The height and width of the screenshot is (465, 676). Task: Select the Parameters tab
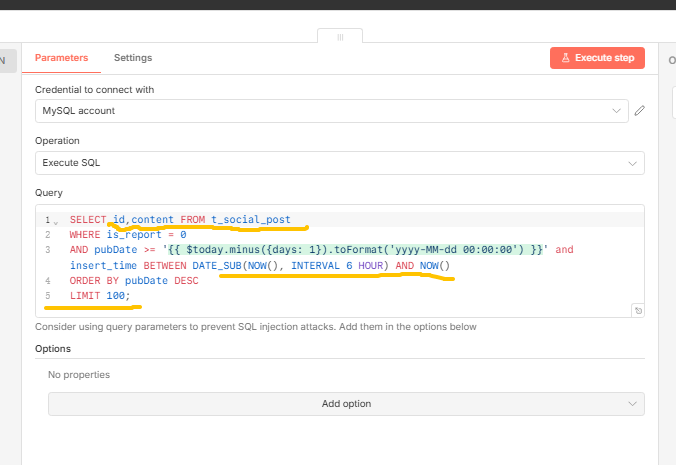pos(61,58)
